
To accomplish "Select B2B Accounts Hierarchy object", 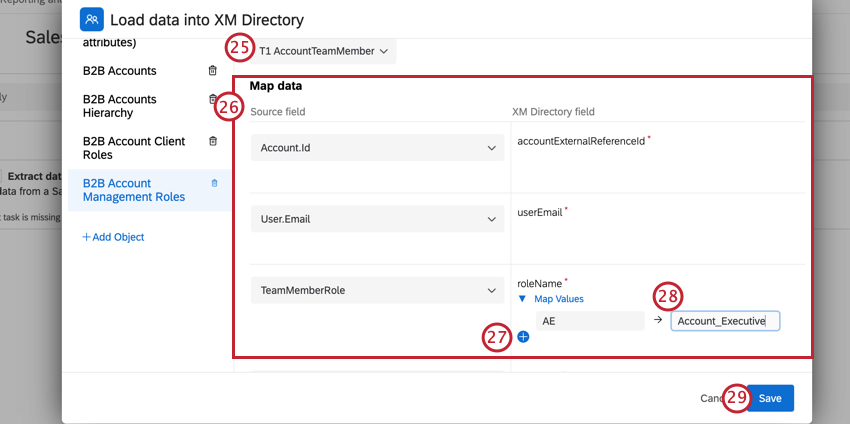I will [120, 106].
